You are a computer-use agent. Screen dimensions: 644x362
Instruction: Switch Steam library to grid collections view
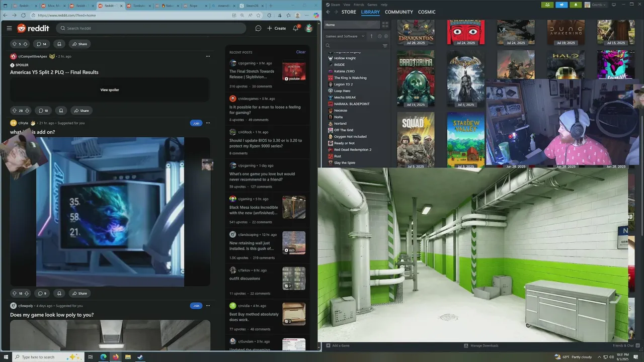(385, 25)
